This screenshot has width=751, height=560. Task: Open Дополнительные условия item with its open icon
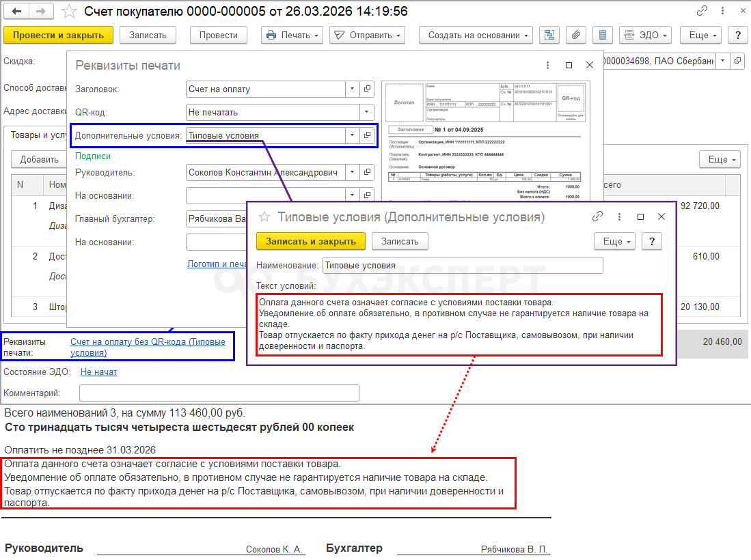pos(368,135)
